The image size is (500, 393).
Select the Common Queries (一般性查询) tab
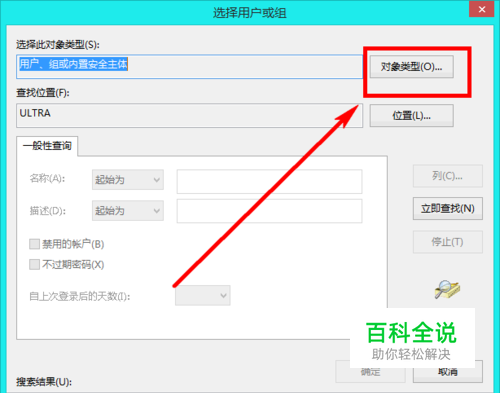[47, 146]
